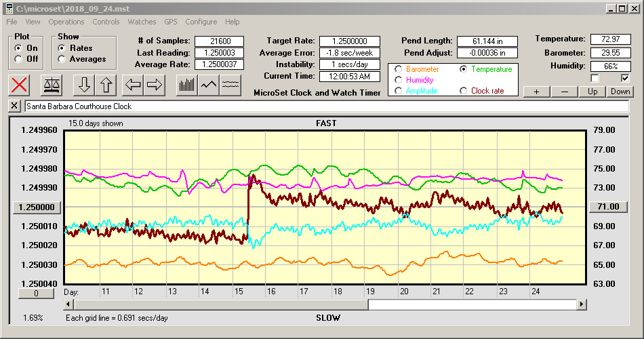Click the 71.00 right axis center button

(x=608, y=207)
